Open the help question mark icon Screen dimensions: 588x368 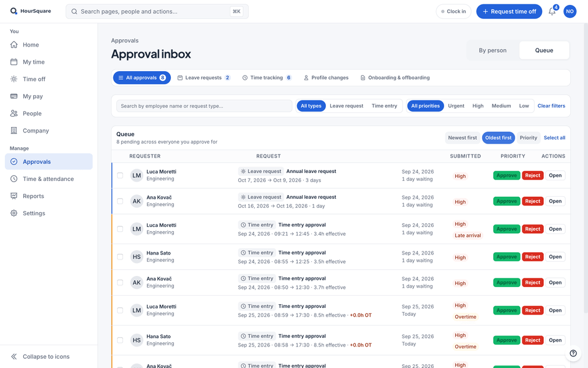click(573, 353)
